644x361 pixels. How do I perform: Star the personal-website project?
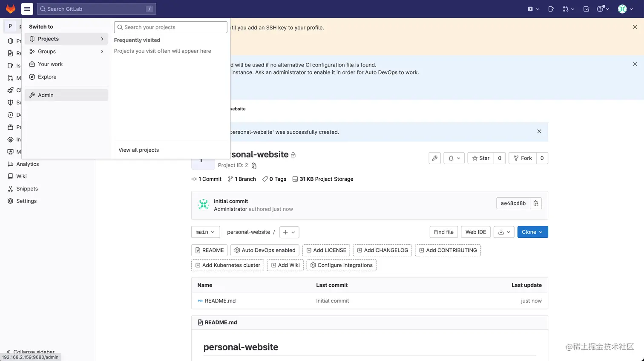point(480,158)
